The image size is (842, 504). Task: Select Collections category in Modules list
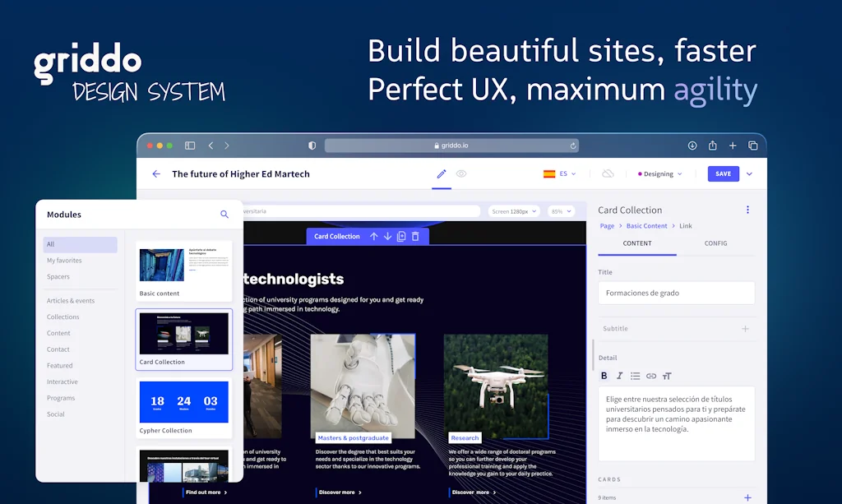tap(63, 317)
